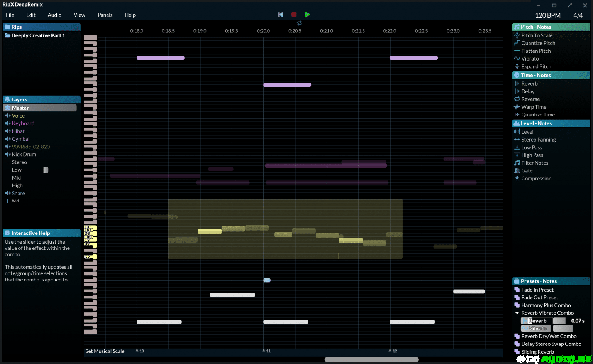This screenshot has height=364, width=593.
Task: Toggle the loop icon below transport
Action: pyautogui.click(x=299, y=23)
